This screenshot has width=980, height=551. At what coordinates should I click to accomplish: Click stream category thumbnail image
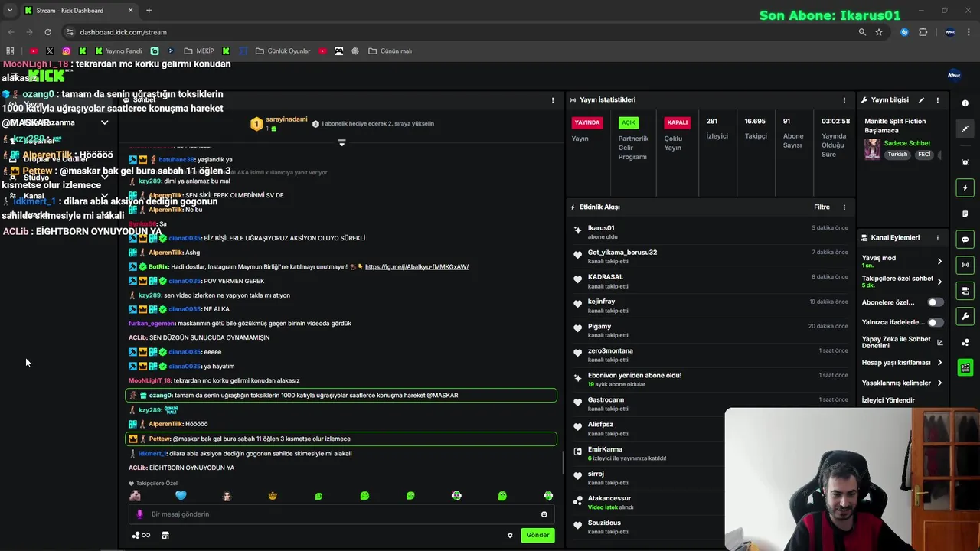click(872, 148)
